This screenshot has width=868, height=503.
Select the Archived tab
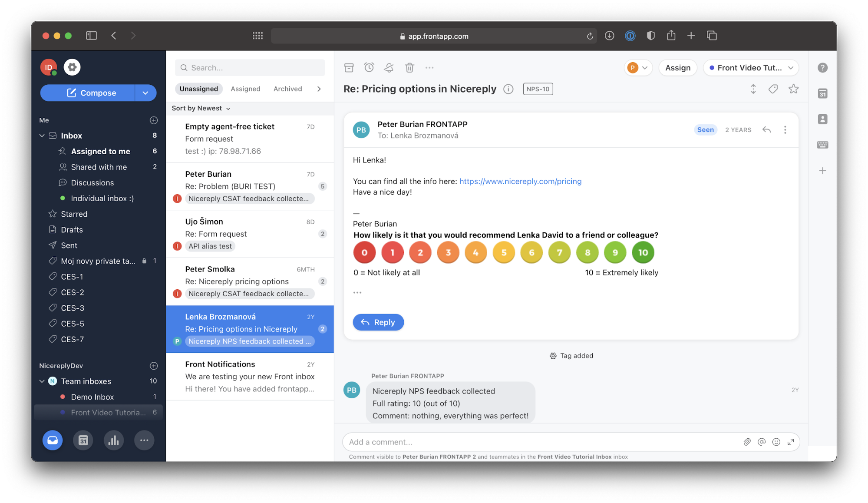[287, 89]
